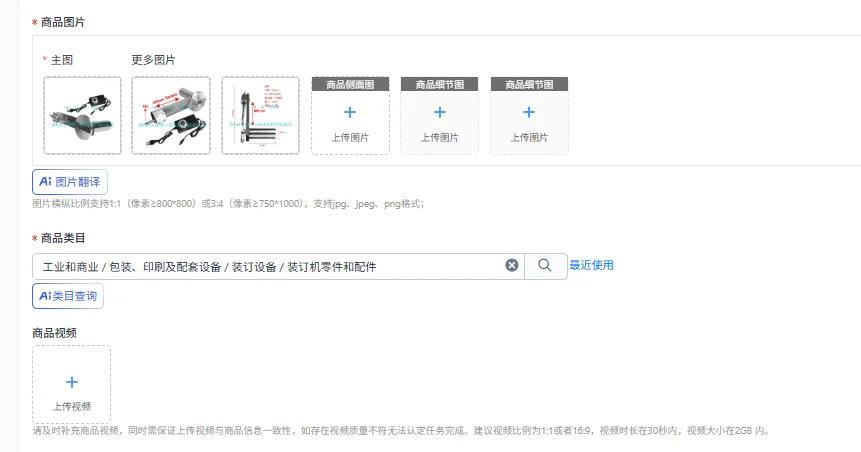
Task: Click plus icon in first 商品细节图 slot
Action: tap(440, 113)
